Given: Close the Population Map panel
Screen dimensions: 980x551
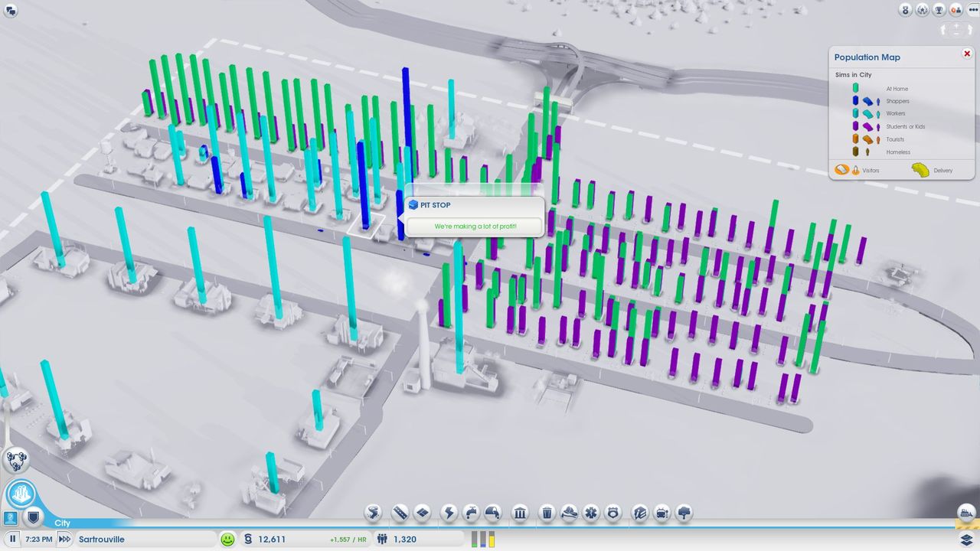Looking at the screenshot, I should click(x=967, y=54).
